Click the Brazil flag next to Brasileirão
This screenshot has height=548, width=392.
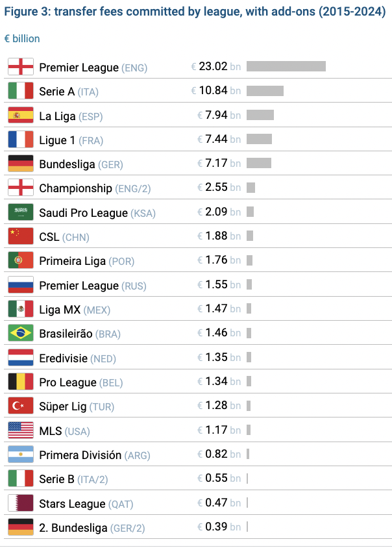(20, 333)
